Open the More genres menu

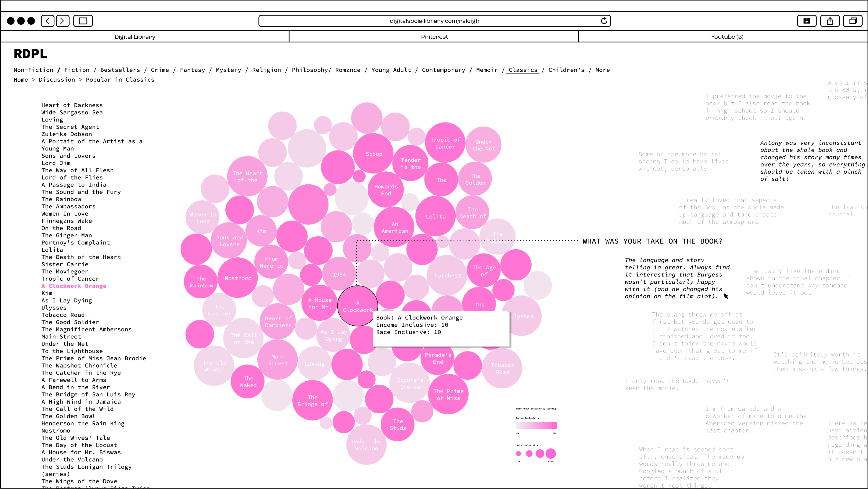pyautogui.click(x=602, y=70)
